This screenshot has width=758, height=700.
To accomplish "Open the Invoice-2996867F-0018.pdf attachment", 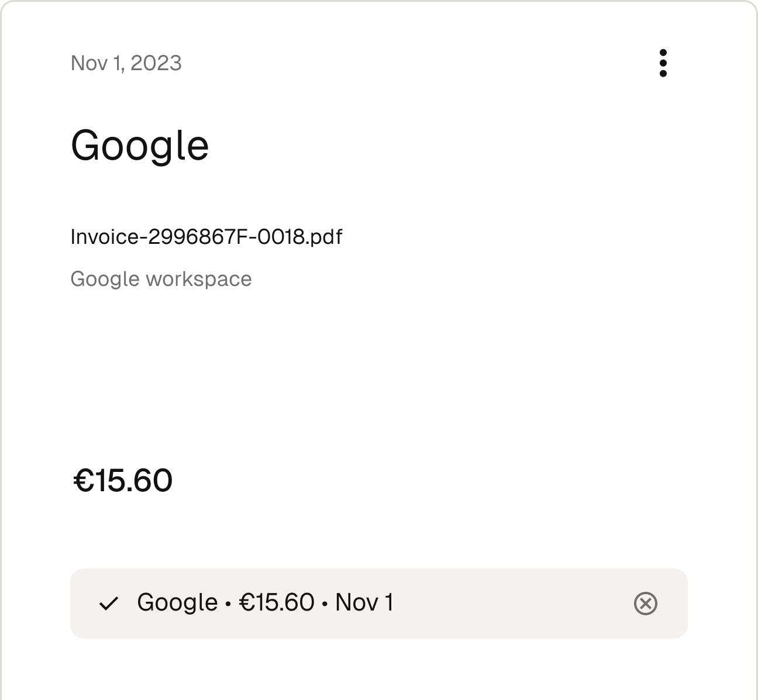I will click(206, 237).
